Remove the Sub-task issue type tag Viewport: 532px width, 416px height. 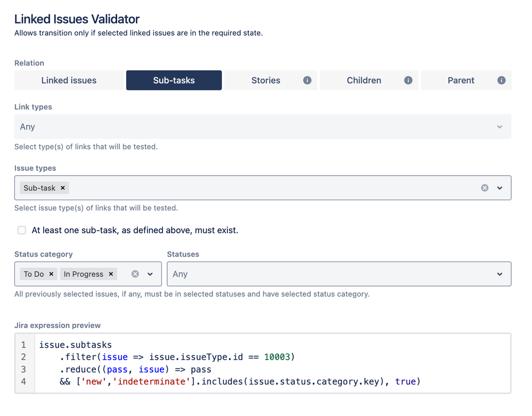coord(62,187)
